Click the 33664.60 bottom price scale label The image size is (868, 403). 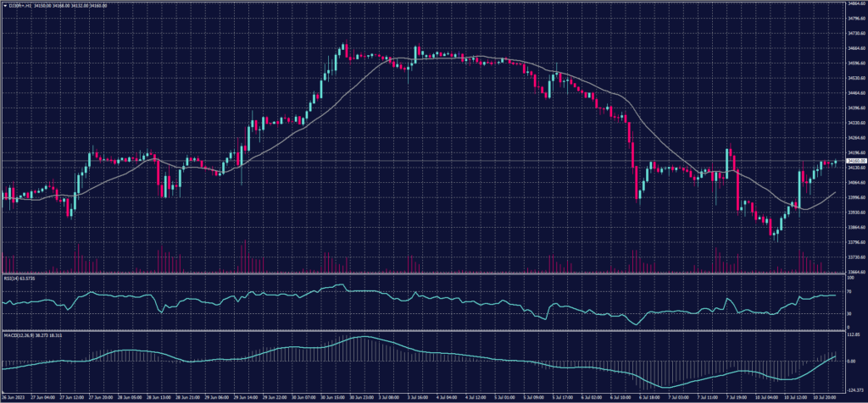tap(853, 272)
